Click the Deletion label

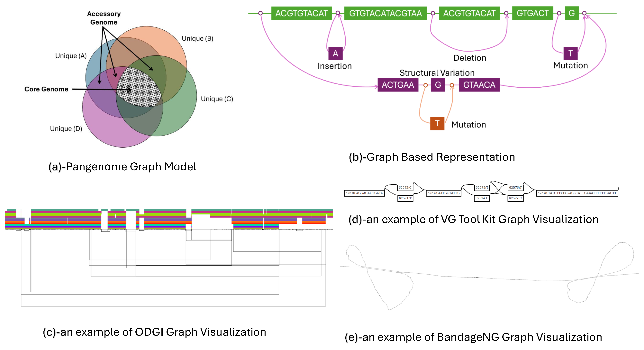(470, 58)
